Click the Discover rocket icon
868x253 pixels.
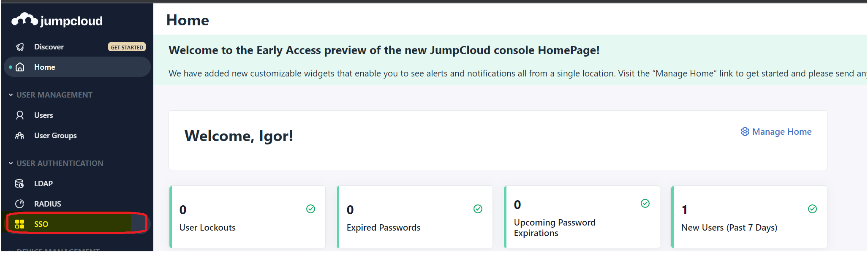click(x=20, y=47)
